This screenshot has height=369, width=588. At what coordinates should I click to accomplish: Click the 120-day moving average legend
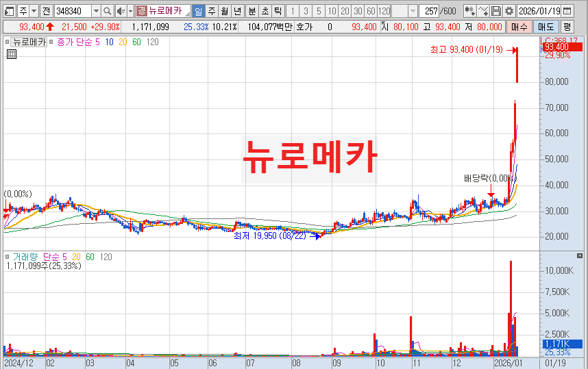pos(152,42)
